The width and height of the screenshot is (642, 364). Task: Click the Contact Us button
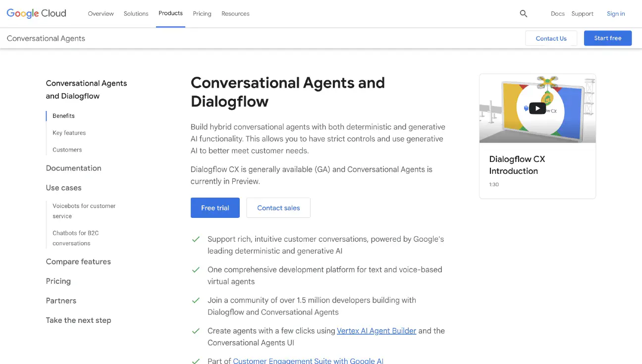(x=551, y=38)
